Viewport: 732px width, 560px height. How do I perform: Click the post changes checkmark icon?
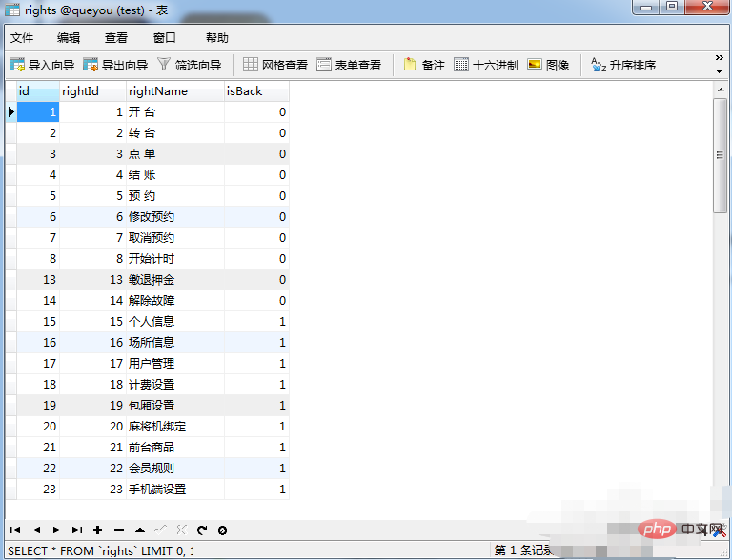pyautogui.click(x=160, y=529)
